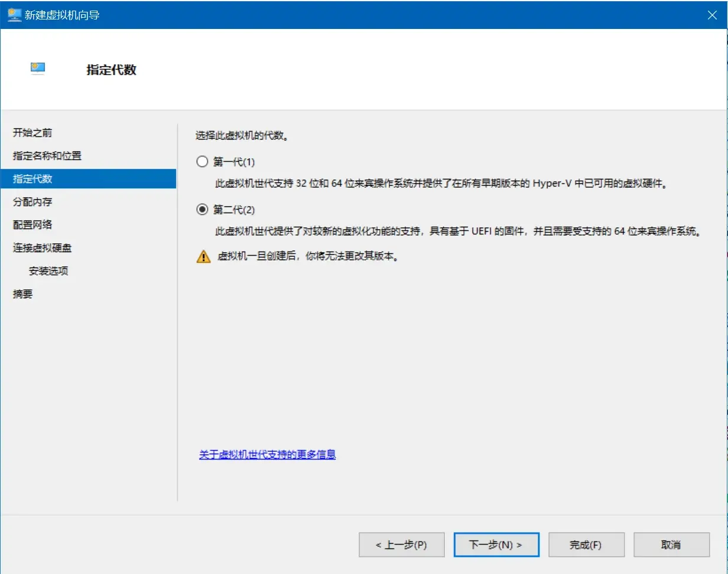Screen dimensions: 728x574
Task: Select the 第一代(1) radio button
Action: click(203, 162)
